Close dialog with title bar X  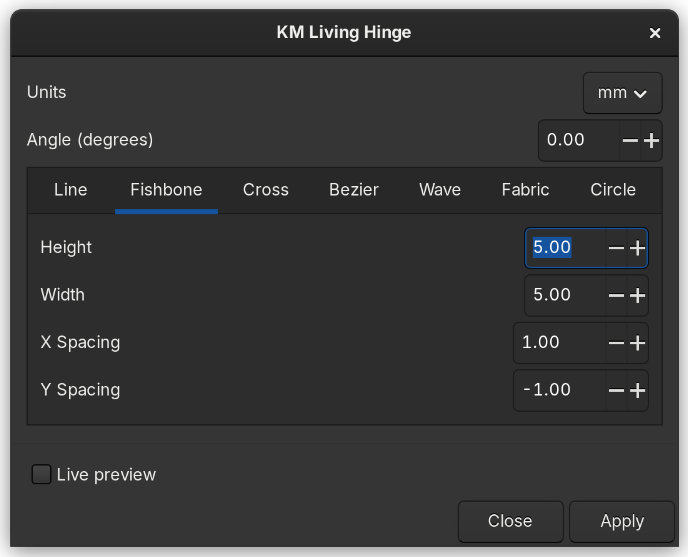655,33
